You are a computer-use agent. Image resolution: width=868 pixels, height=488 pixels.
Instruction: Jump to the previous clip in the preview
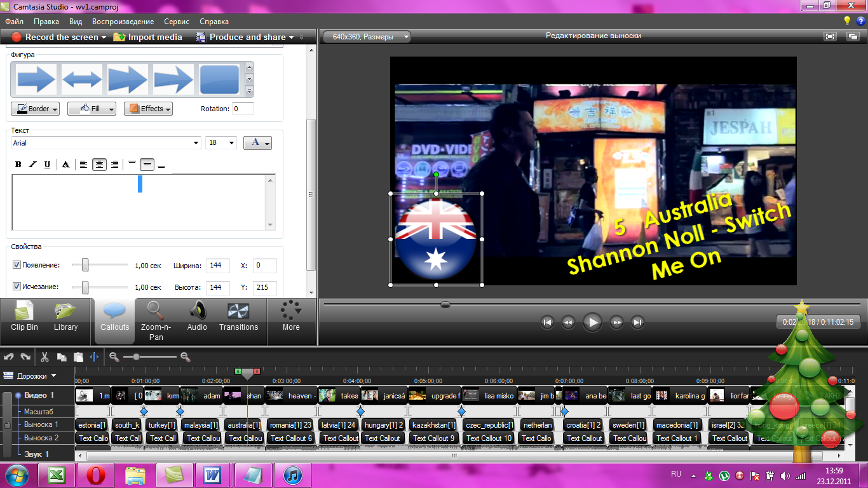[x=547, y=323]
